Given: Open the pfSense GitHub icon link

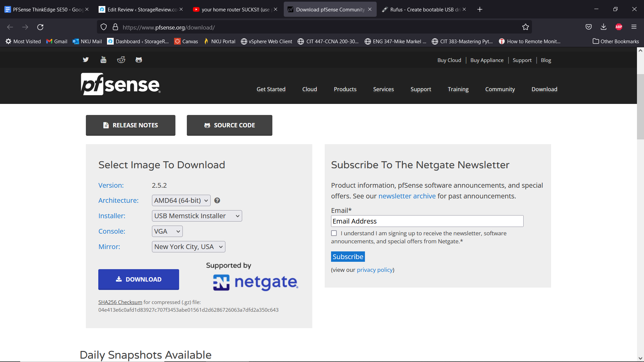Looking at the screenshot, I should coord(139,60).
